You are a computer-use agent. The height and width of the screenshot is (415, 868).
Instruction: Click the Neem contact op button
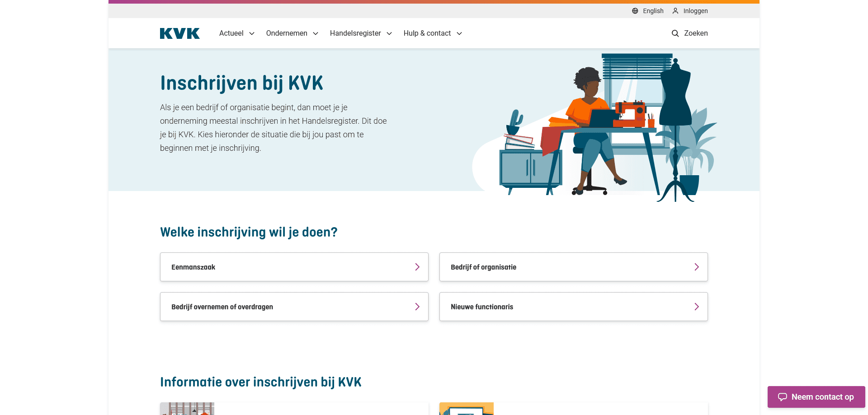pyautogui.click(x=816, y=397)
